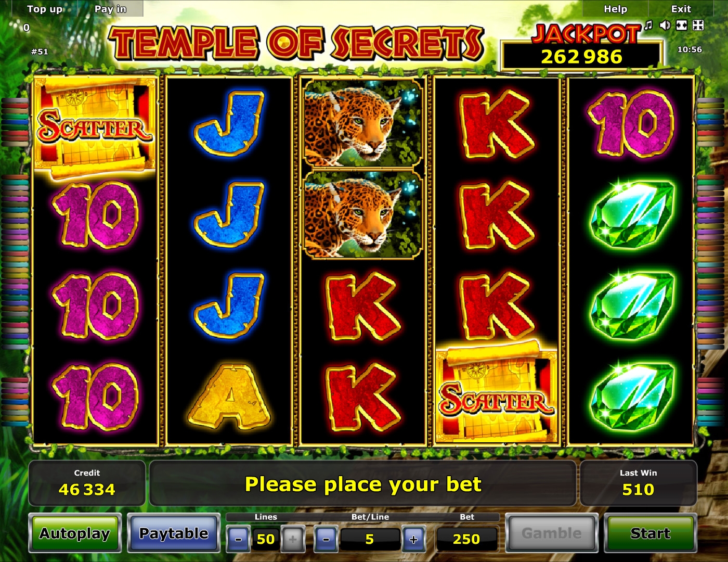Click the golden A symbol on the second reel
The image size is (728, 562).
click(229, 397)
